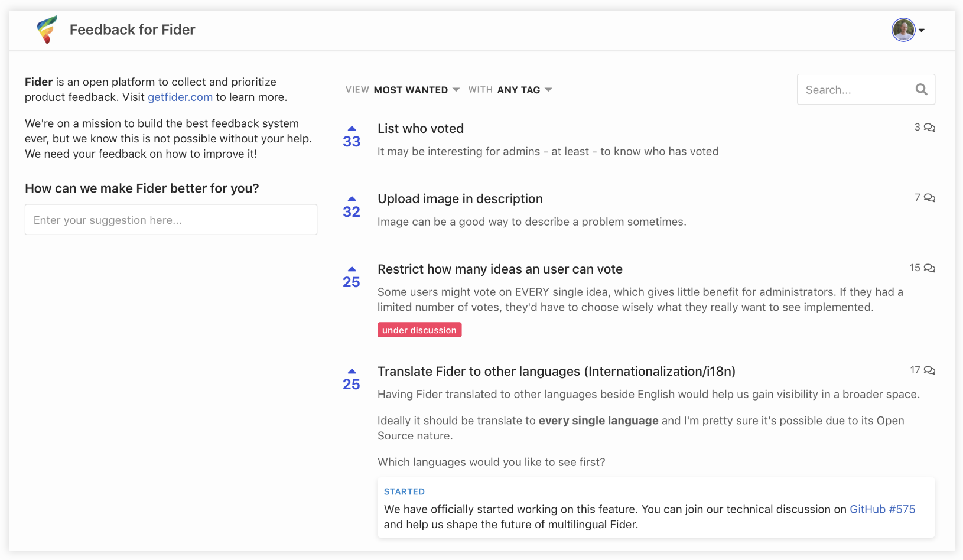
Task: Open the Most Wanted view dropdown
Action: pyautogui.click(x=417, y=90)
